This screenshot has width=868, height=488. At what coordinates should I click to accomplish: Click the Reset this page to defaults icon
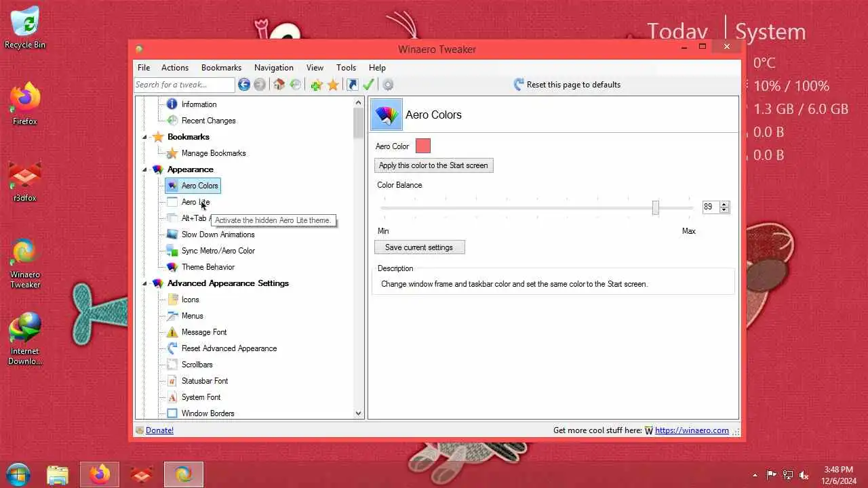[x=519, y=85]
